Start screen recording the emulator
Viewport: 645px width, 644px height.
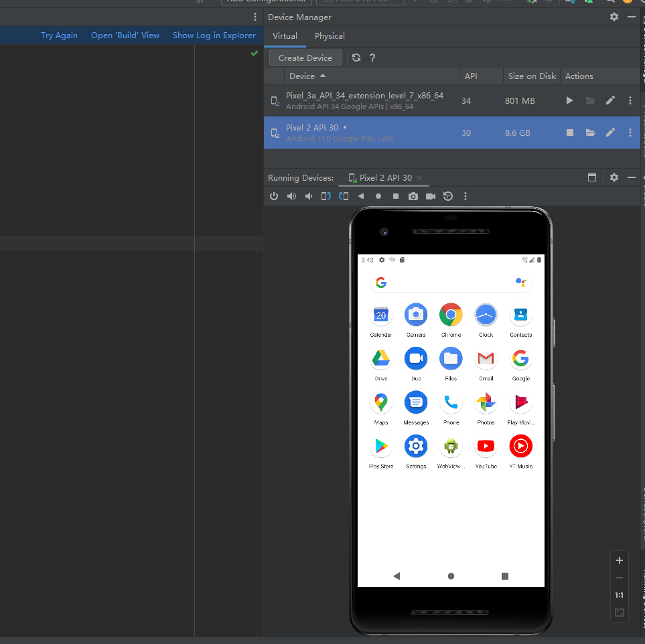click(430, 196)
